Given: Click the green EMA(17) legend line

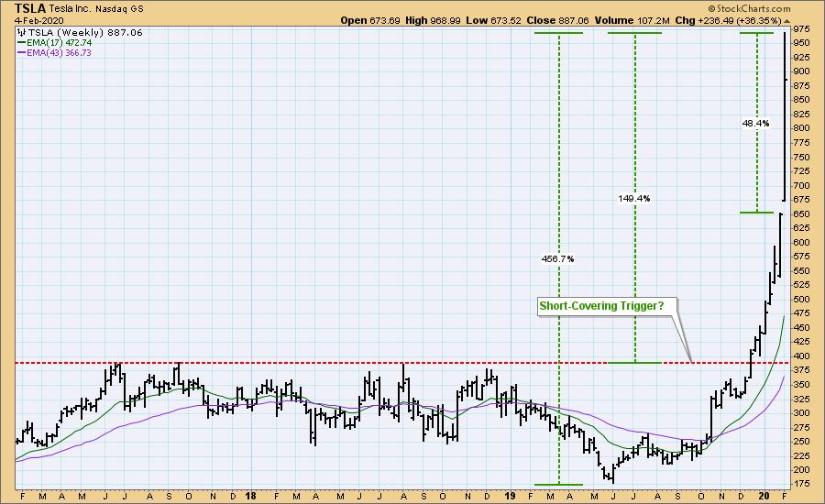Looking at the screenshot, I should click(21, 42).
